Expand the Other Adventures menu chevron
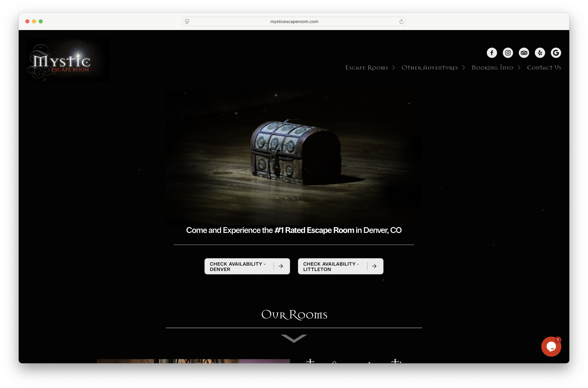588x388 pixels. (x=463, y=68)
